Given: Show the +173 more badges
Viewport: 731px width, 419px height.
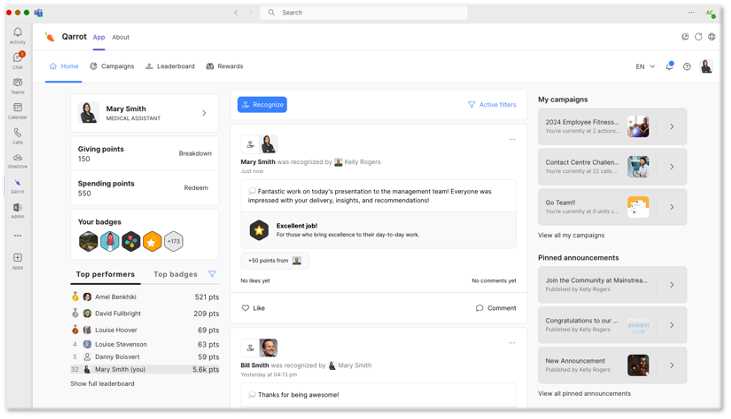Looking at the screenshot, I should coord(173,241).
